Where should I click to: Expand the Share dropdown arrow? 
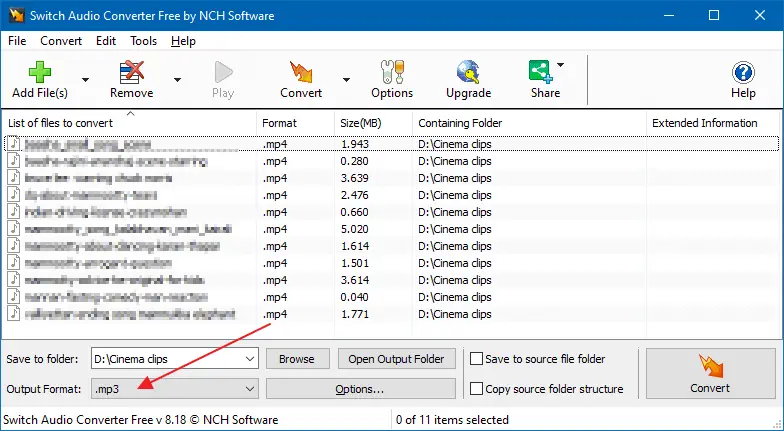560,64
